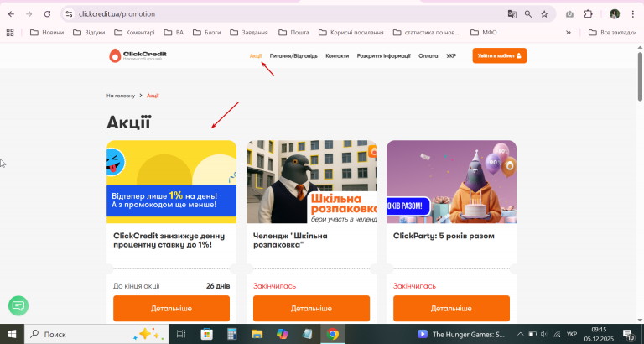Viewport: 644px width, 344px height.
Task: Click the forward navigation arrow
Action: click(x=29, y=14)
